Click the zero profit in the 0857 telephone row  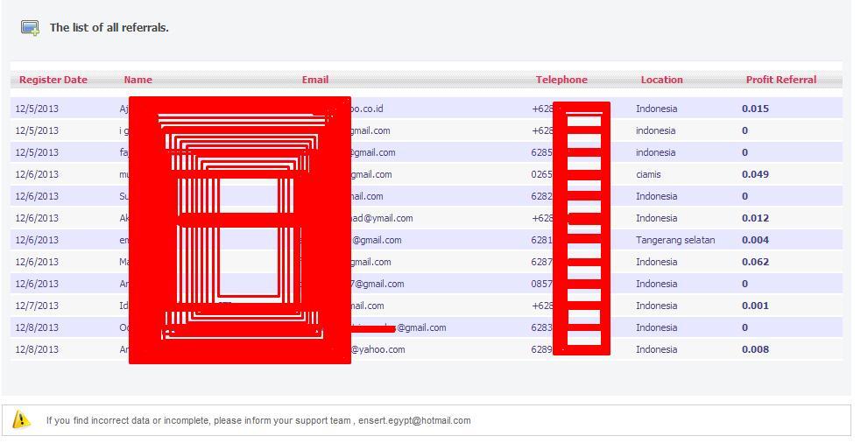coord(745,284)
